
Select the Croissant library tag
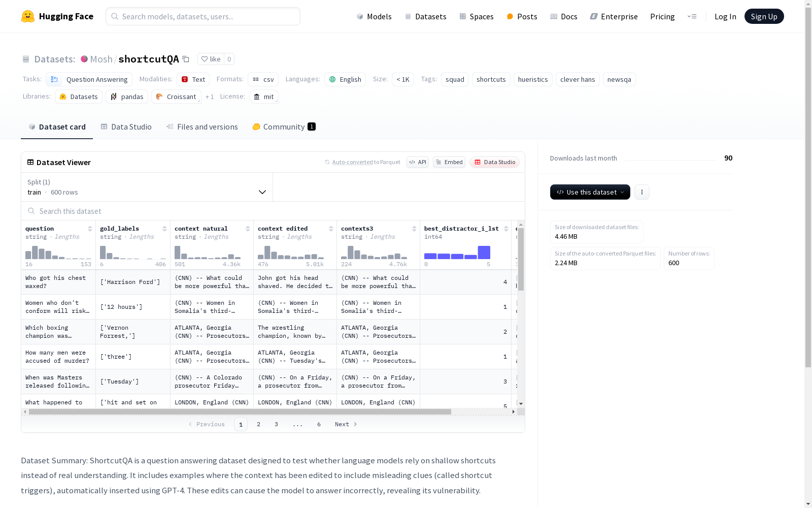(176, 97)
